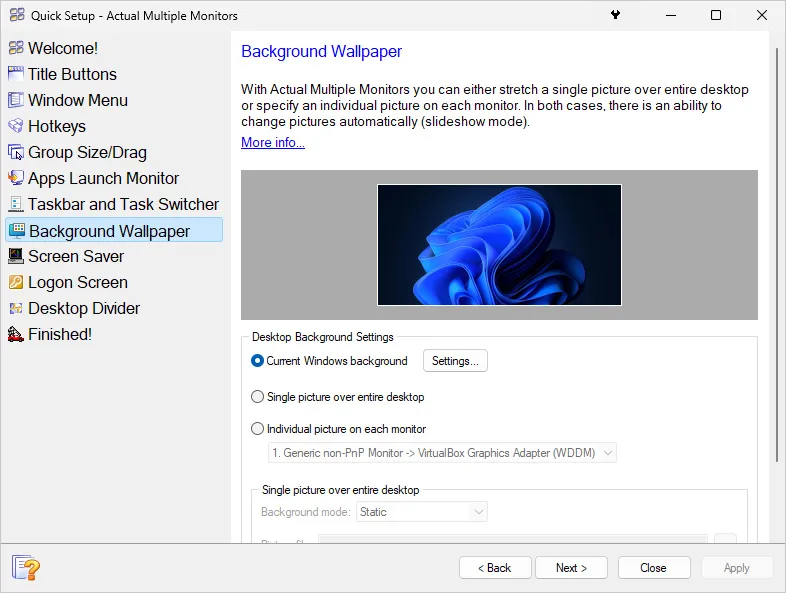Open the Background mode Static dropdown
The image size is (786, 593).
click(x=422, y=512)
